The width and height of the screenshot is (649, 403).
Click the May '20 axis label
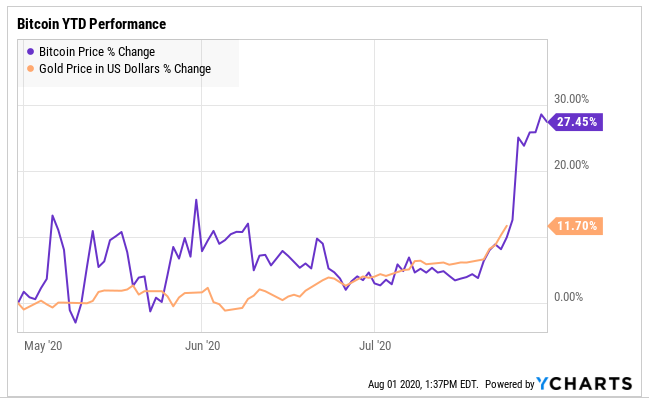(x=42, y=347)
